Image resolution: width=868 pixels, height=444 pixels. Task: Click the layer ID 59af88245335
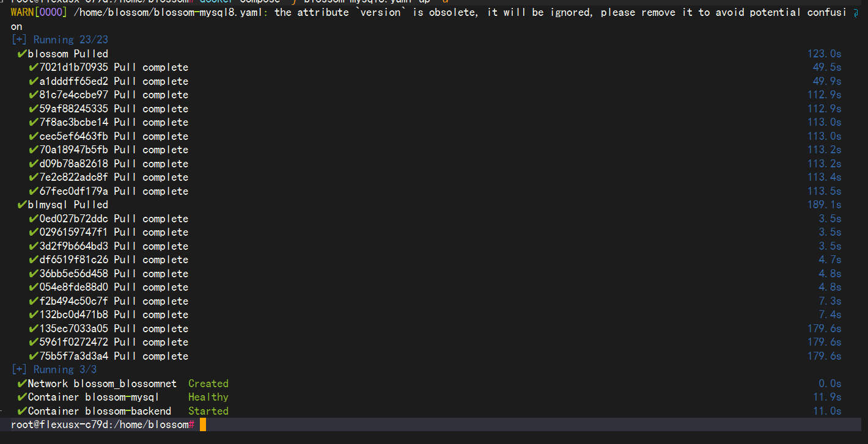(74, 109)
